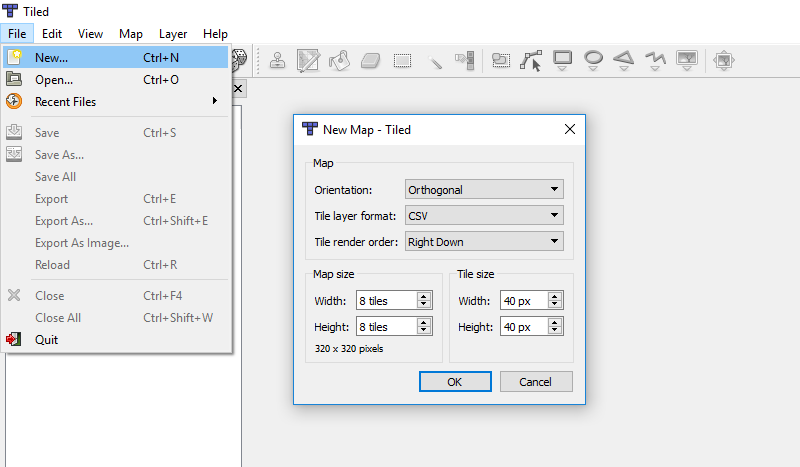Choose Export in the File menu
This screenshot has width=800, height=467.
pos(116,199)
